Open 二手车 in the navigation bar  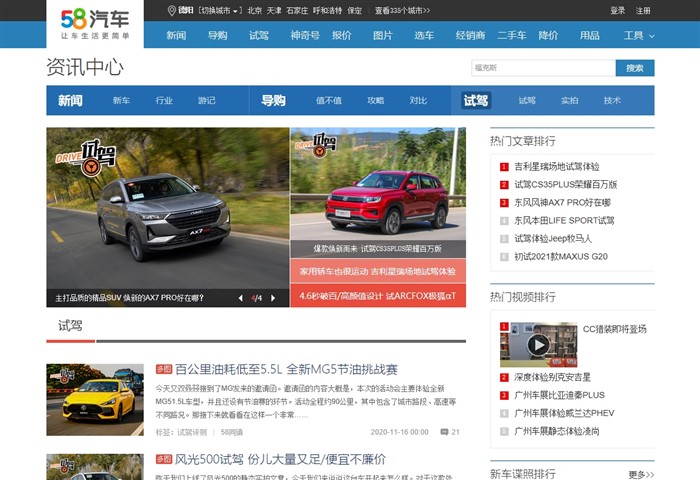coord(512,35)
